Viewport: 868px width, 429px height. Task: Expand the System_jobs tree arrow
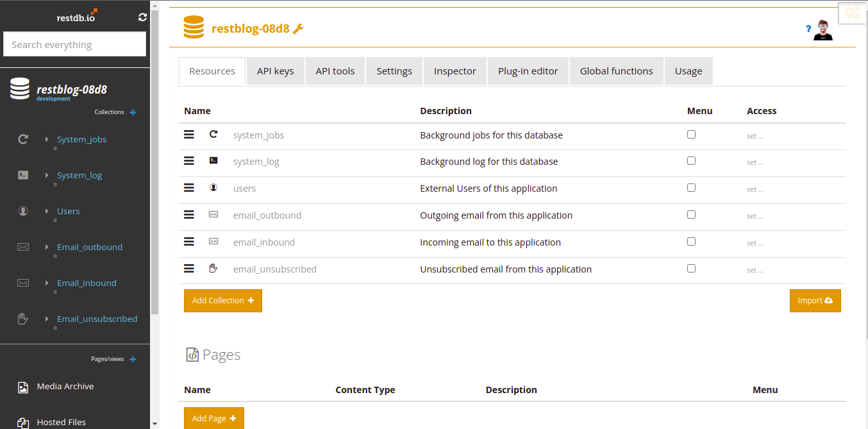tap(47, 139)
